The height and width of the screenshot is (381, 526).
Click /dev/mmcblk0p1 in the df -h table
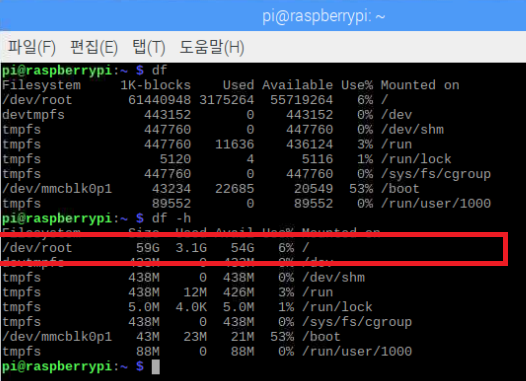click(x=57, y=336)
